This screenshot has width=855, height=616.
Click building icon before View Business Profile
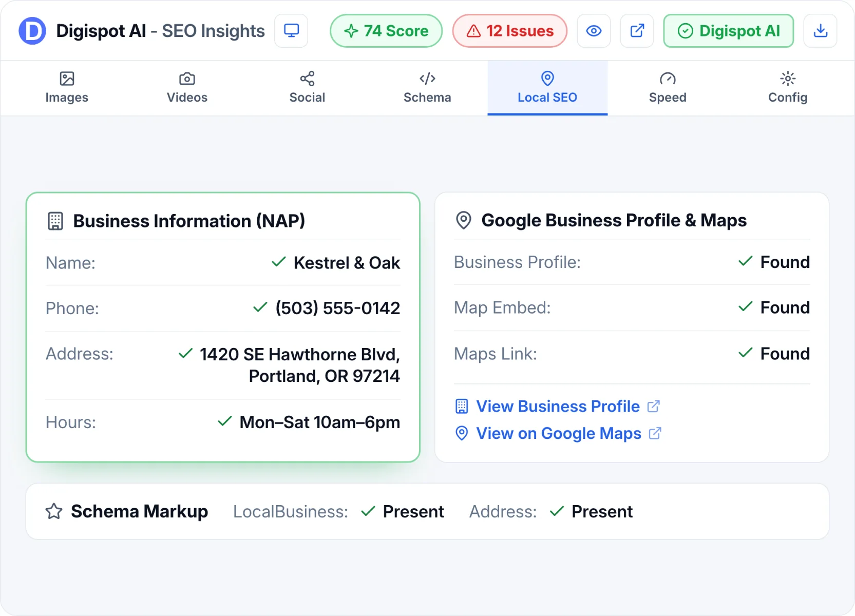click(462, 406)
